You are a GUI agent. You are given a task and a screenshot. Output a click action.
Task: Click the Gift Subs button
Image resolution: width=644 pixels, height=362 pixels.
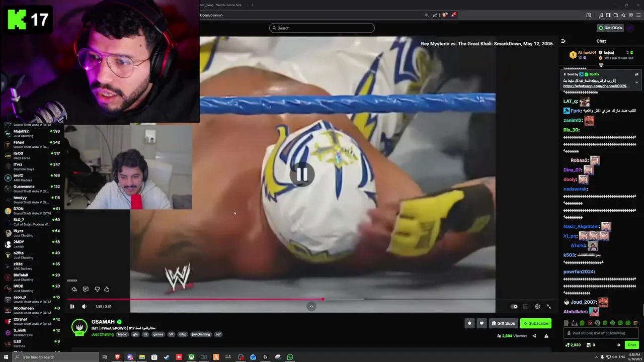tap(503, 323)
